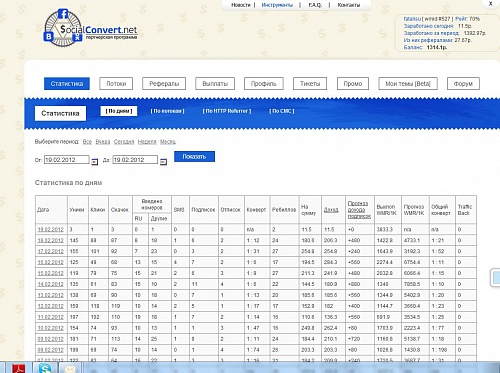Choose the 'Неделя' period link
This screenshot has height=373, width=500.
coord(147,142)
